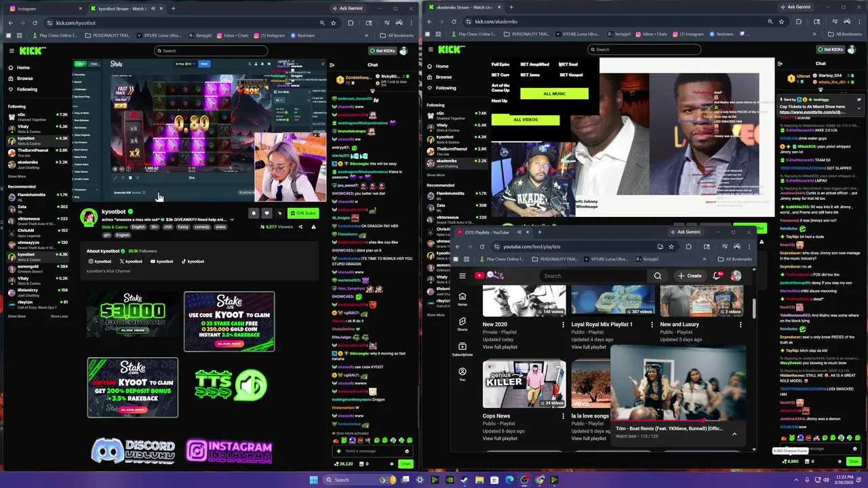Toggle the heart follow button for kyootbot

(267, 213)
